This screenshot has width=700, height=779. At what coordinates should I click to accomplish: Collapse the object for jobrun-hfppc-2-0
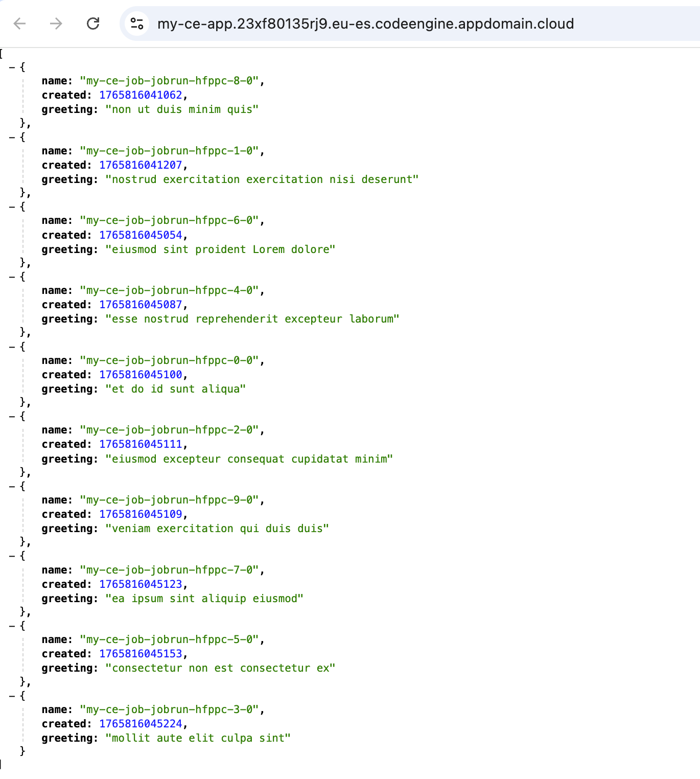coord(12,416)
